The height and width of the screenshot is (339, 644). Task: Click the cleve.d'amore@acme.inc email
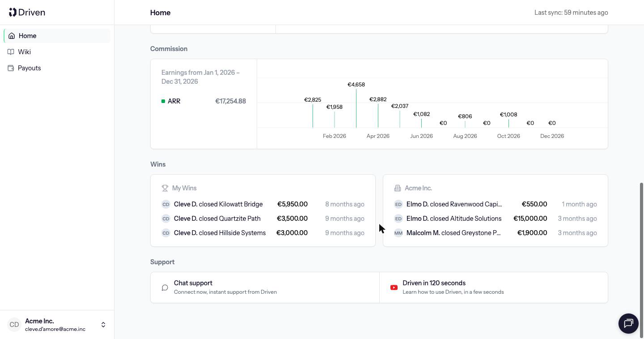point(55,329)
